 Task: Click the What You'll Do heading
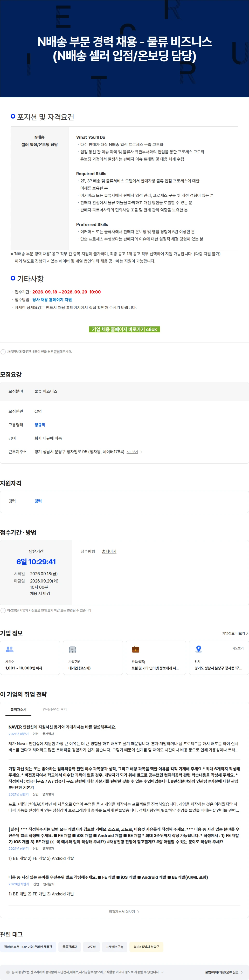pos(91,137)
